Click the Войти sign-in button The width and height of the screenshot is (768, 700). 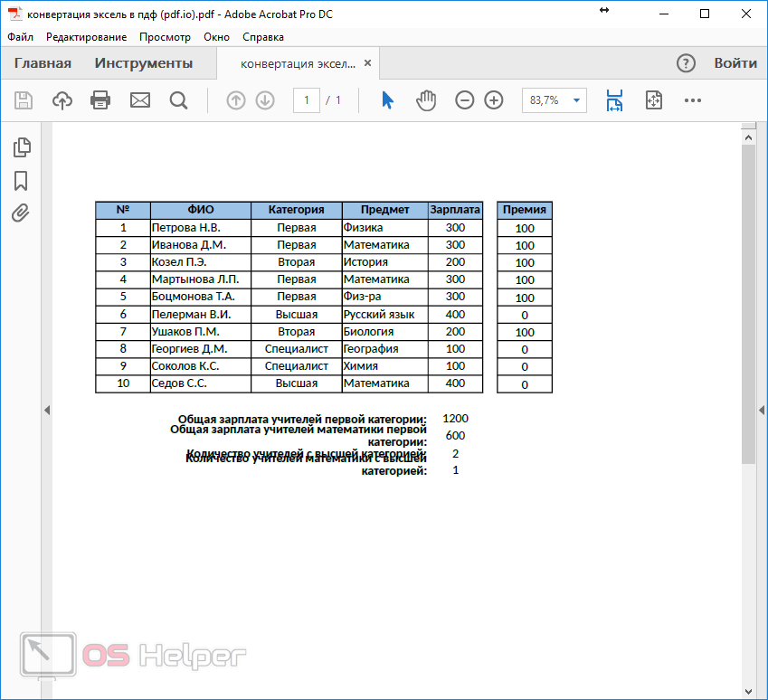(x=735, y=63)
